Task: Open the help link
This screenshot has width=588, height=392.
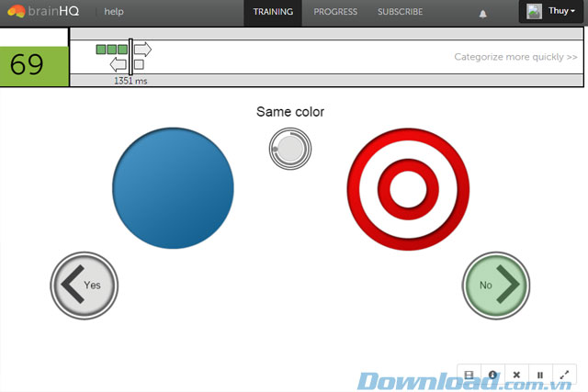Action: [x=114, y=12]
